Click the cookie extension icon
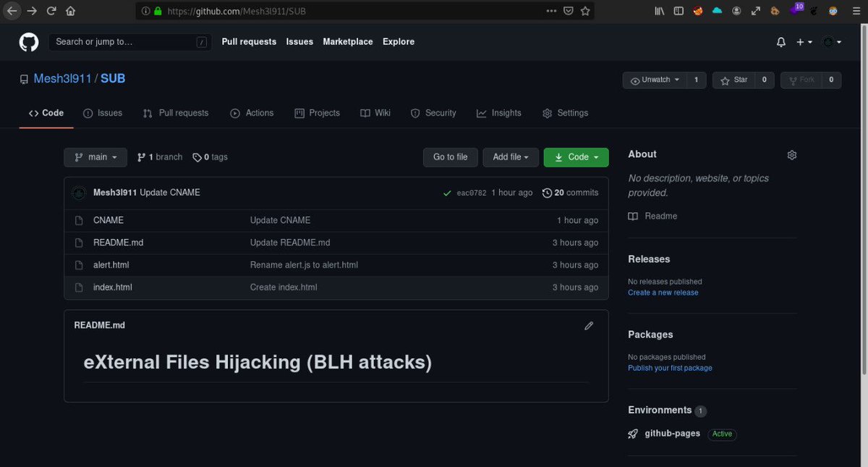 pyautogui.click(x=775, y=11)
